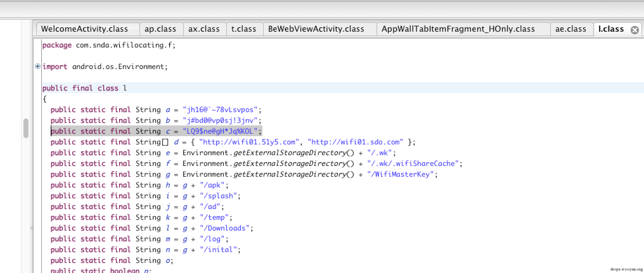The width and height of the screenshot is (644, 273).
Task: Click the "/splash" string literal
Action: tap(218, 196)
